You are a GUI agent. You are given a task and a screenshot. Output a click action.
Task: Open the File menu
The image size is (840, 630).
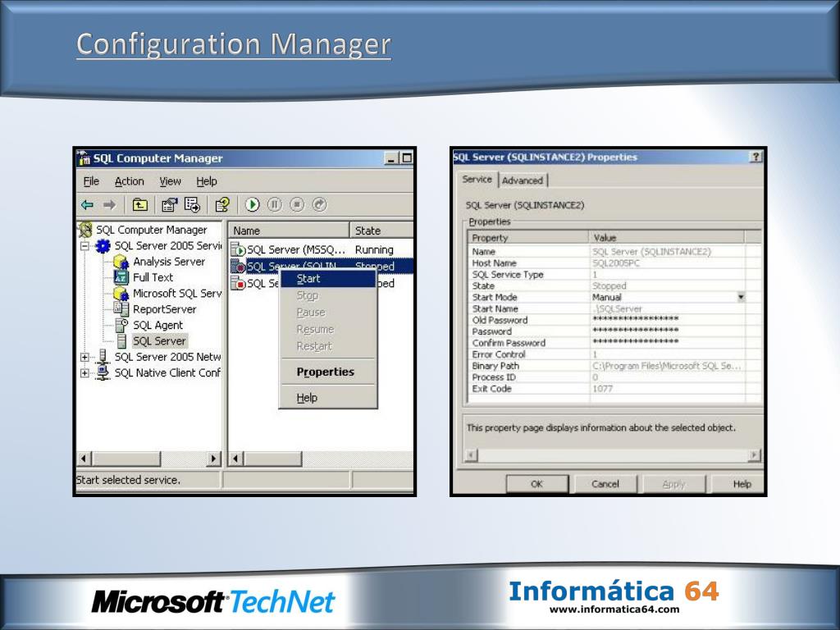(x=91, y=181)
